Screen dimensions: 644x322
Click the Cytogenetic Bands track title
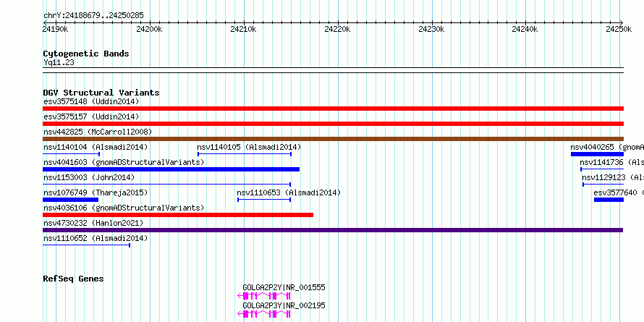86,54
